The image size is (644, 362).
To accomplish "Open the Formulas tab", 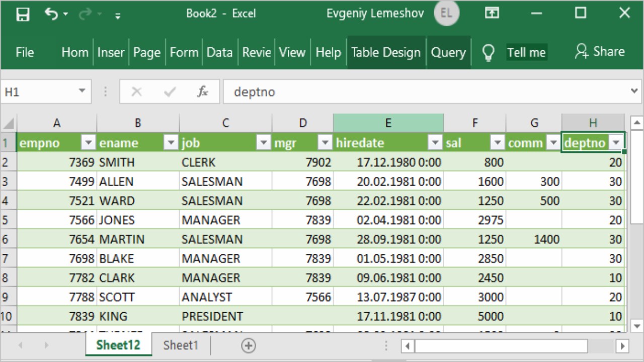I will pos(184,52).
